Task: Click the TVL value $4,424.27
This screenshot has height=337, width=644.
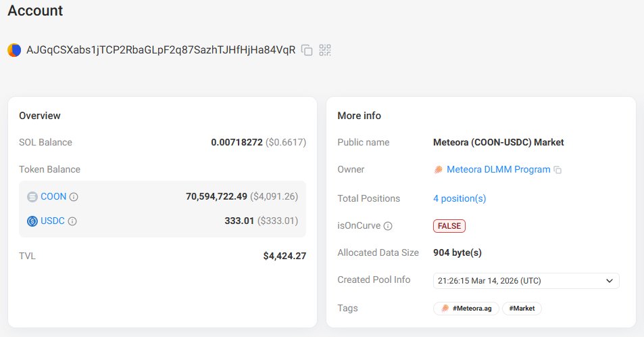Action: tap(284, 256)
